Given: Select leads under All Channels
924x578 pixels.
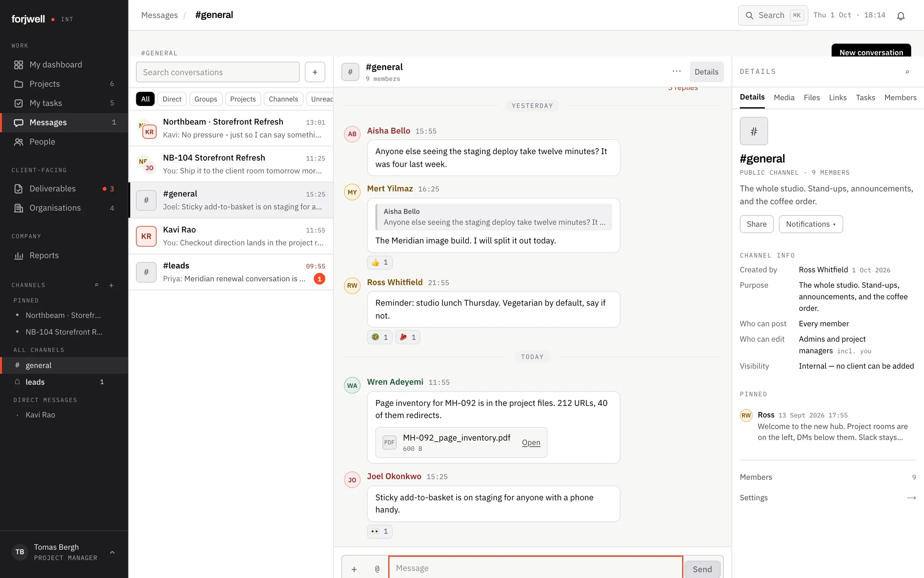Looking at the screenshot, I should tap(64, 382).
